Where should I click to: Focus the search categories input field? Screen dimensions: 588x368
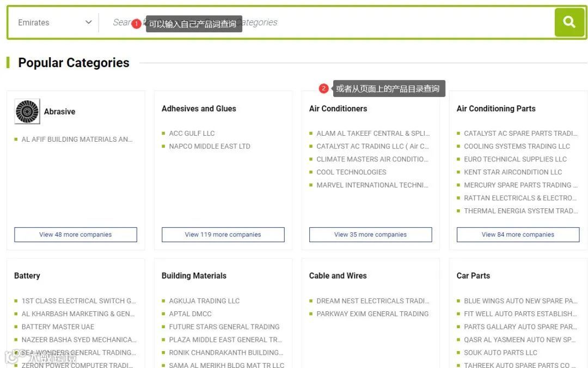pyautogui.click(x=326, y=22)
